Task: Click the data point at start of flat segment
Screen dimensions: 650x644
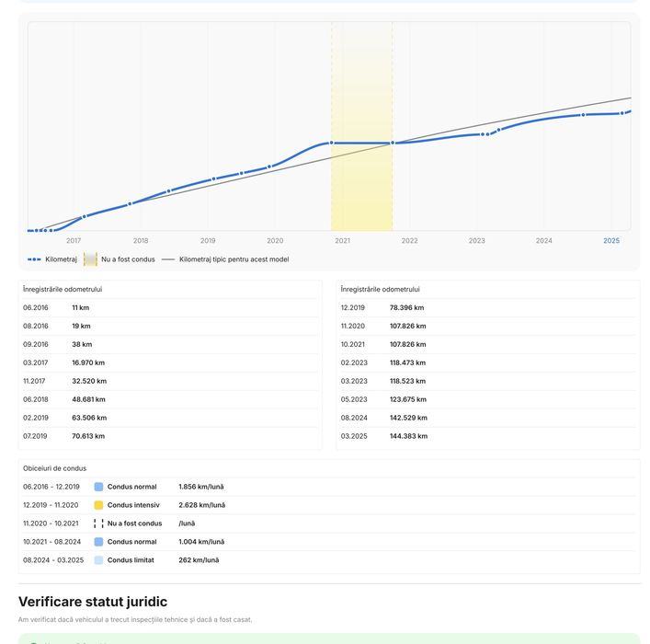Action: (331, 143)
